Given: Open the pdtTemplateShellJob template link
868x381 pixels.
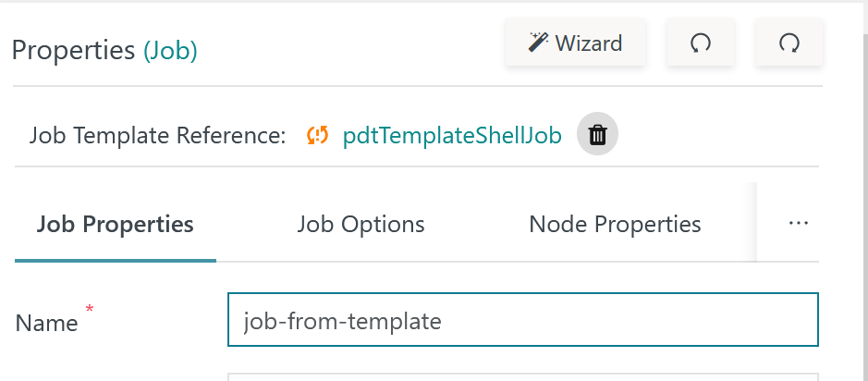Looking at the screenshot, I should click(452, 135).
